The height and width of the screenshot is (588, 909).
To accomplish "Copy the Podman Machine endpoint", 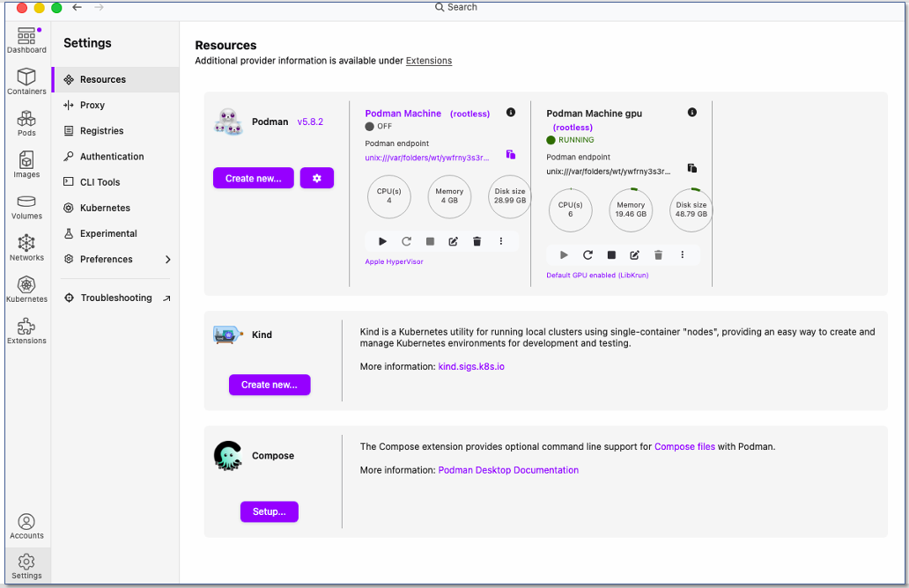I will (x=511, y=155).
